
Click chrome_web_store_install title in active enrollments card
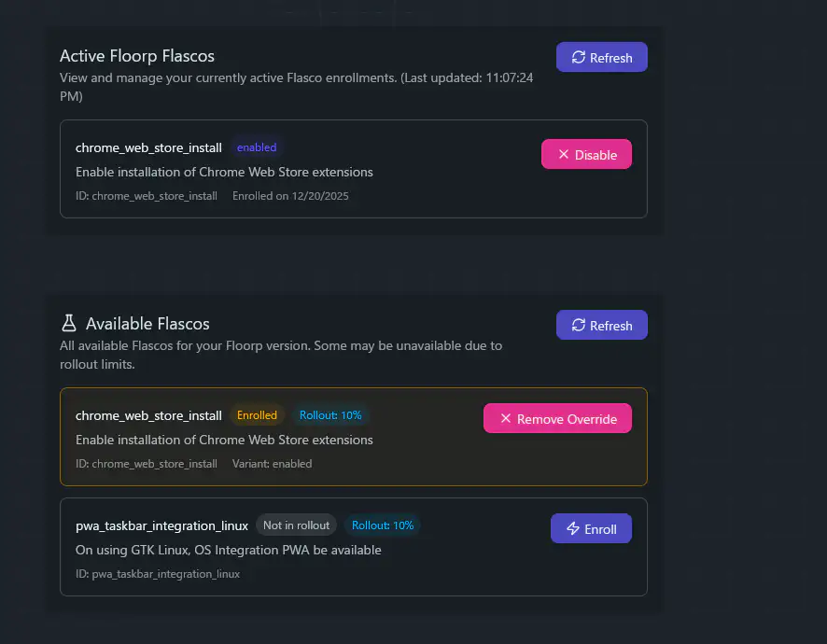coord(148,147)
